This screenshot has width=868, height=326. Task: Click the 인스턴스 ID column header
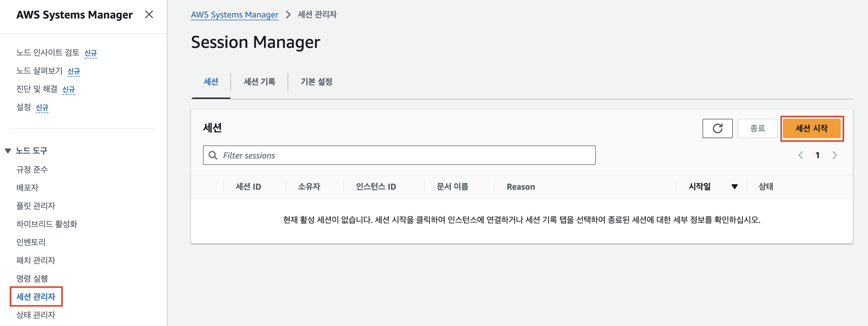(x=376, y=187)
